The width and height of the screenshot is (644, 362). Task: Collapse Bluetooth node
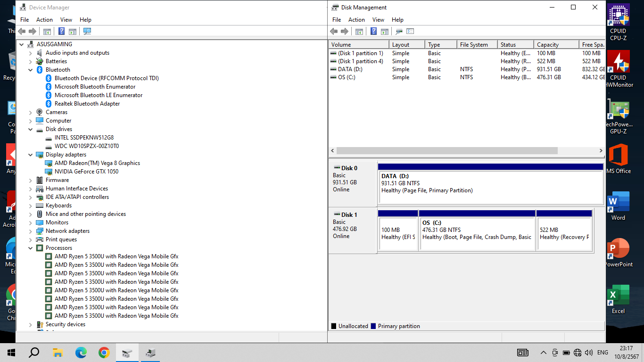pos(31,70)
